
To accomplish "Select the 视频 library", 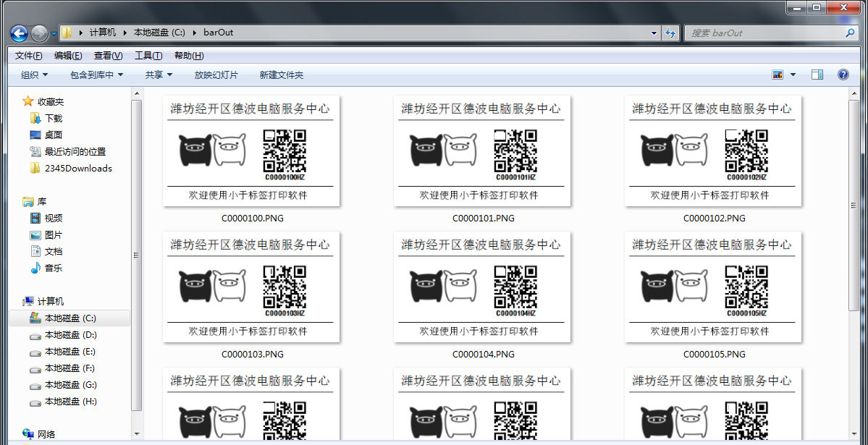I will pyautogui.click(x=54, y=218).
